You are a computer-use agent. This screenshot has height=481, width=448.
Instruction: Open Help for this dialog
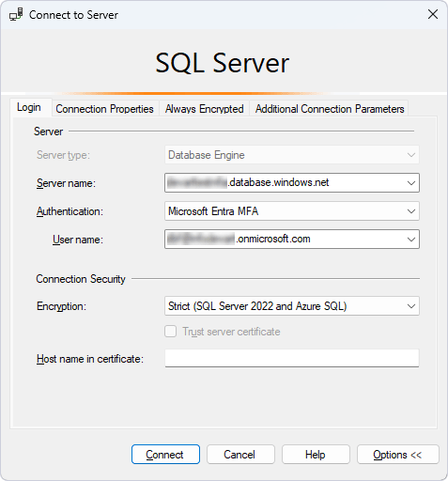pos(316,455)
